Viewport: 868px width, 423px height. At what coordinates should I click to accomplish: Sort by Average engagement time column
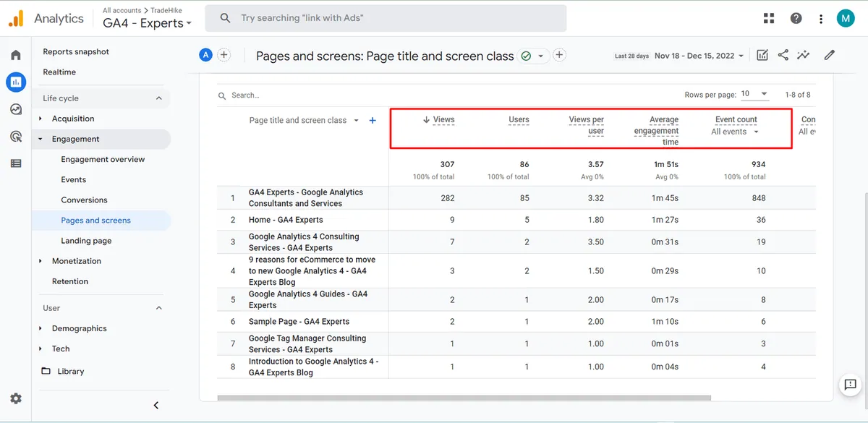(x=657, y=131)
